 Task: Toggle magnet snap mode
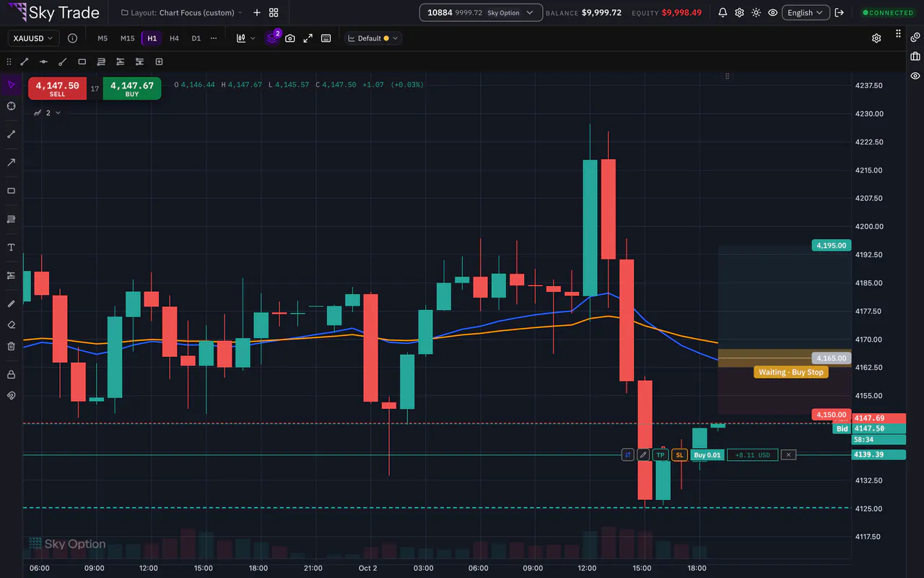12,395
